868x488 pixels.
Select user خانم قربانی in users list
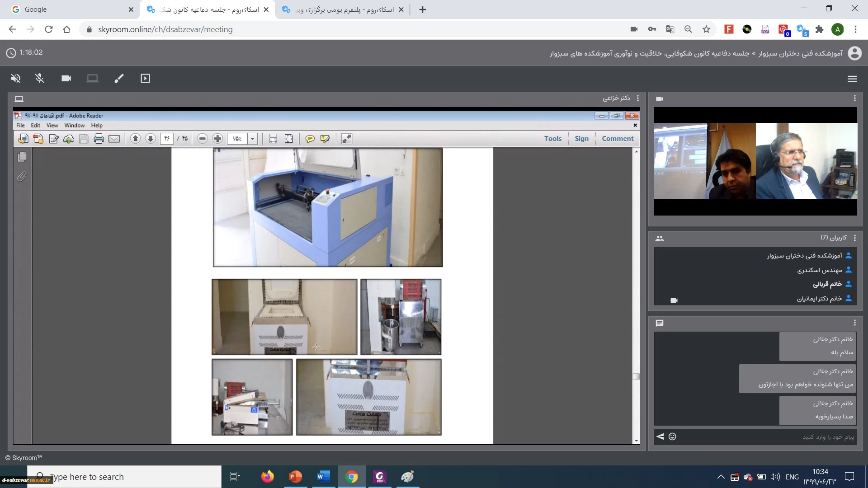click(x=827, y=284)
